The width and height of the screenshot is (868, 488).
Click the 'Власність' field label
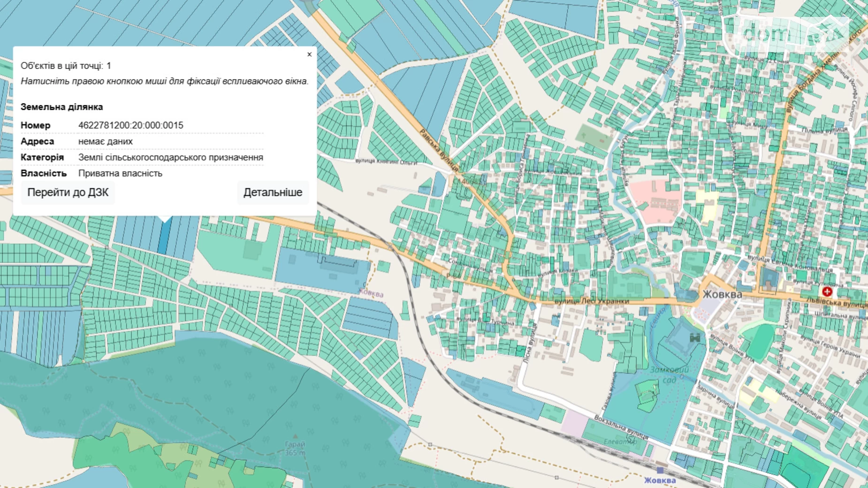click(44, 173)
